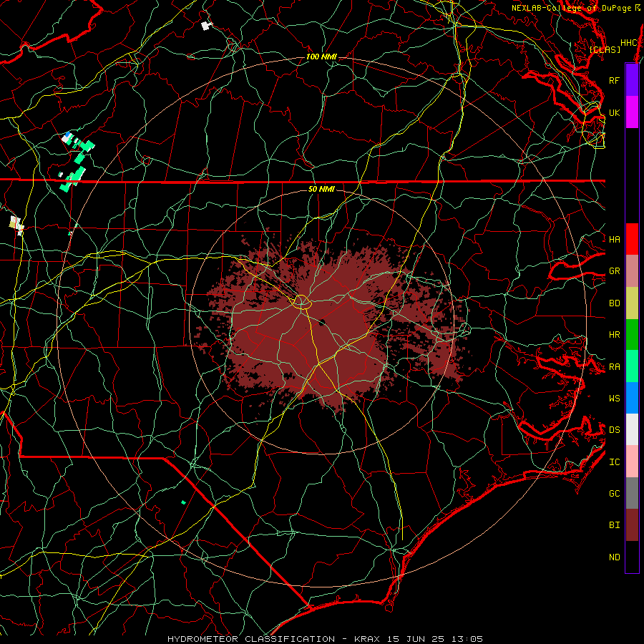Screen dimensions: 644x644
Task: Click the purple RF legend color swatch
Action: pos(632,80)
